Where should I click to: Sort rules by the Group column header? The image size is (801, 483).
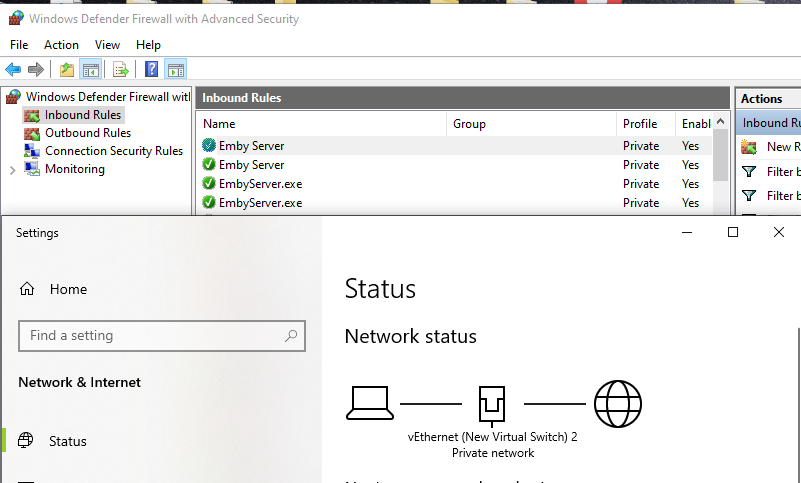469,124
